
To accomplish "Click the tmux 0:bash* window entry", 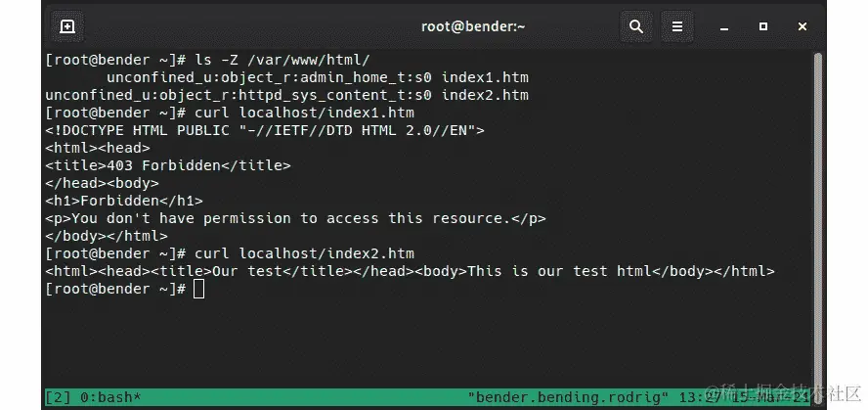I will [x=110, y=397].
